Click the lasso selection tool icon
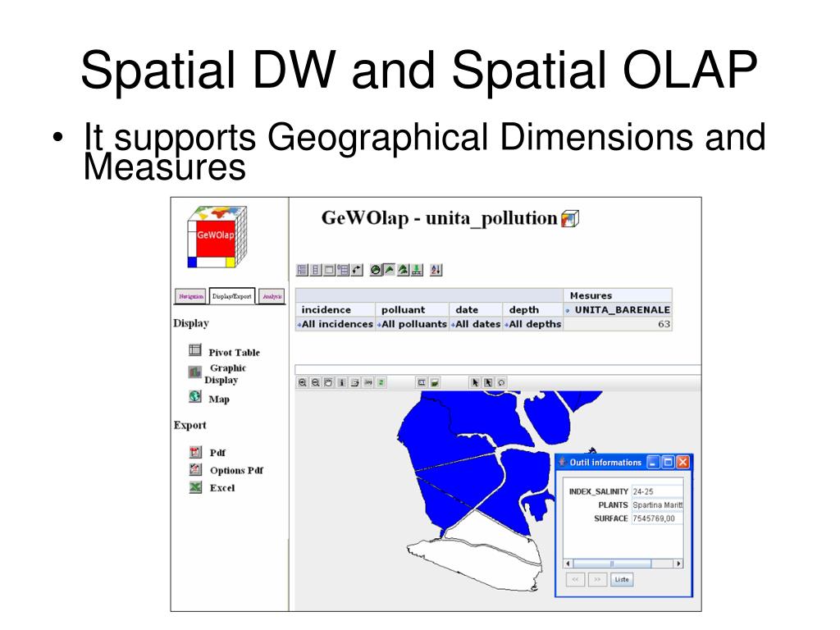 pos(501,382)
